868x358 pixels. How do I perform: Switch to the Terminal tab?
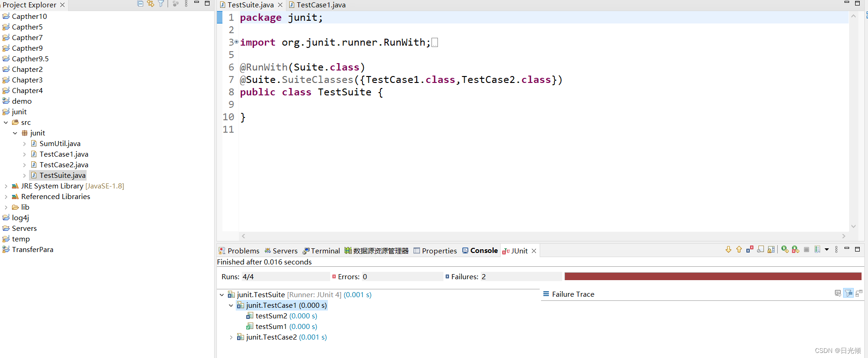click(x=321, y=251)
